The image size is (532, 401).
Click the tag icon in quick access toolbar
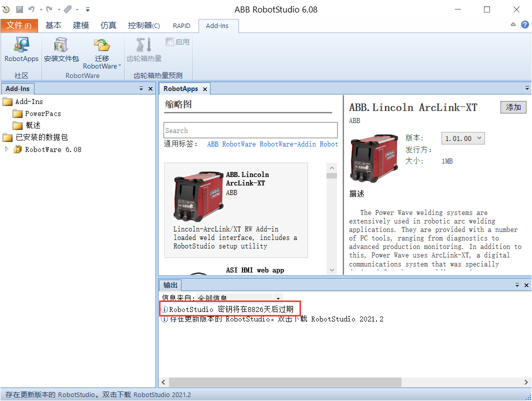67,9
